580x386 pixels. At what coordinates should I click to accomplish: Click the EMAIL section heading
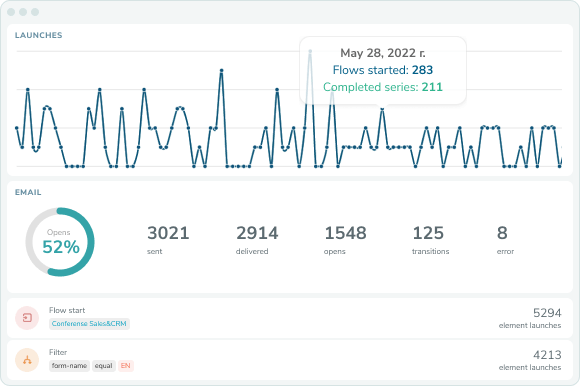click(x=28, y=192)
